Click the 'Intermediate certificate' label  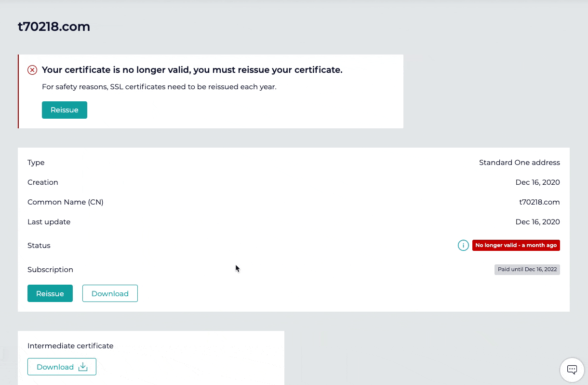click(x=70, y=346)
